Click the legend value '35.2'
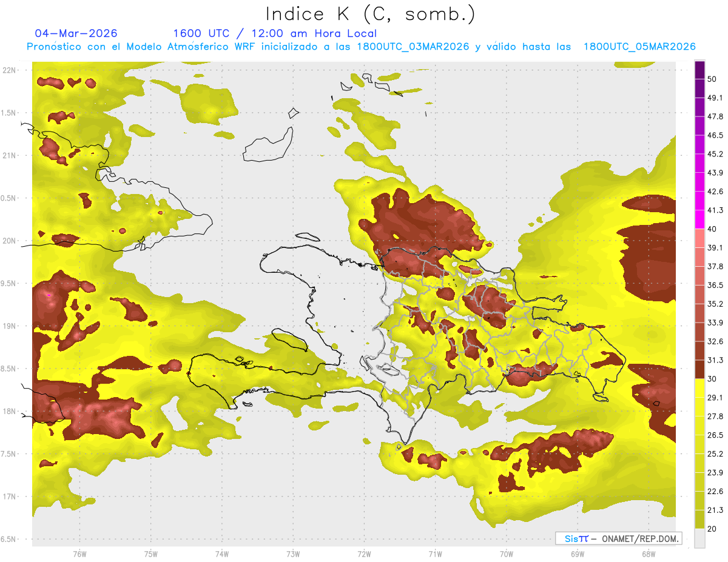Viewport: 728px width, 562px height. coord(715,304)
